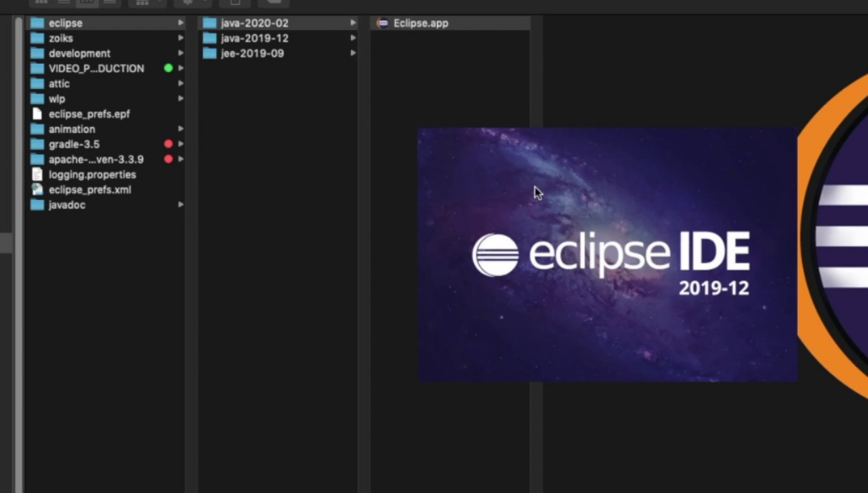This screenshot has height=493, width=868.
Task: Select the 'VIDEO_P...DUCTION' folder name
Action: point(96,69)
